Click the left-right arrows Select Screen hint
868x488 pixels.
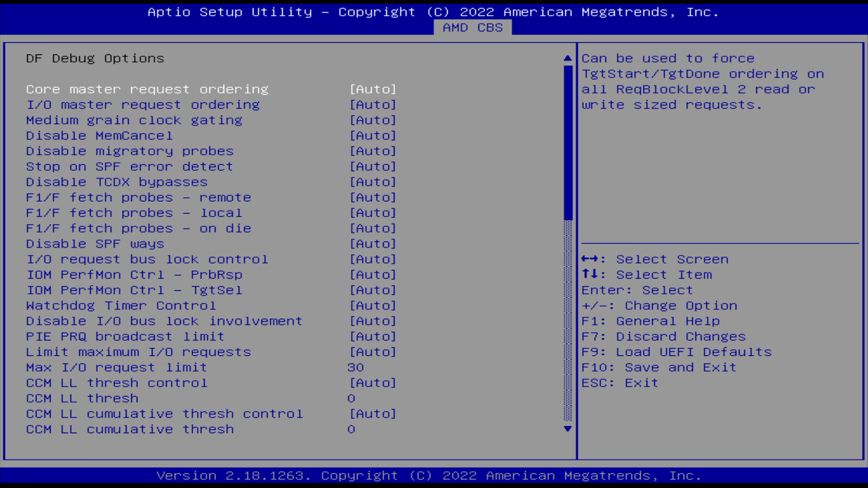(x=655, y=259)
